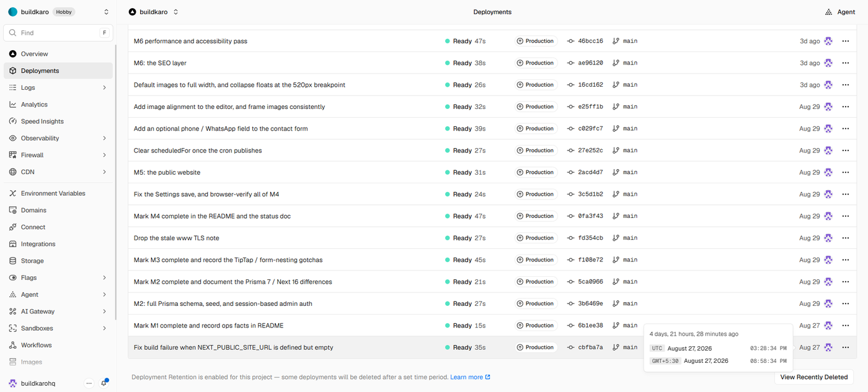This screenshot has width=868, height=392.
Task: Open account options beside buildkarohq
Action: (x=89, y=383)
